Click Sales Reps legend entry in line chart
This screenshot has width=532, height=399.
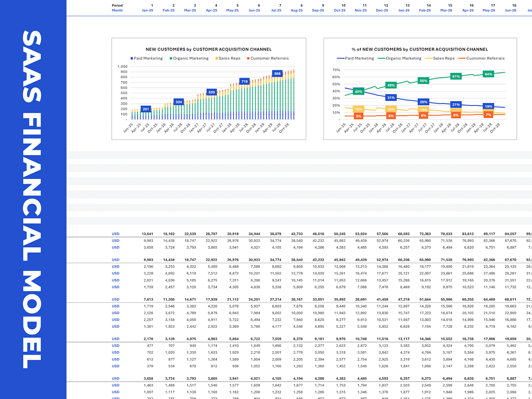(440, 58)
